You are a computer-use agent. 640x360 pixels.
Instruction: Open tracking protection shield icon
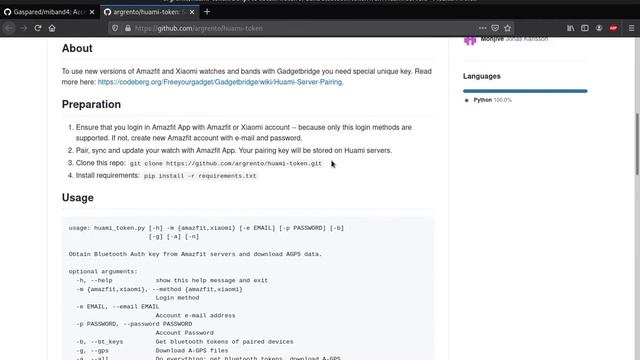click(115, 28)
